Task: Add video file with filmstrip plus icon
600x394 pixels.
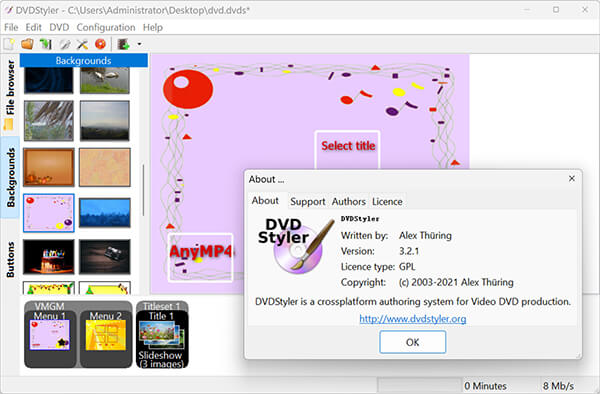Action: (124, 44)
